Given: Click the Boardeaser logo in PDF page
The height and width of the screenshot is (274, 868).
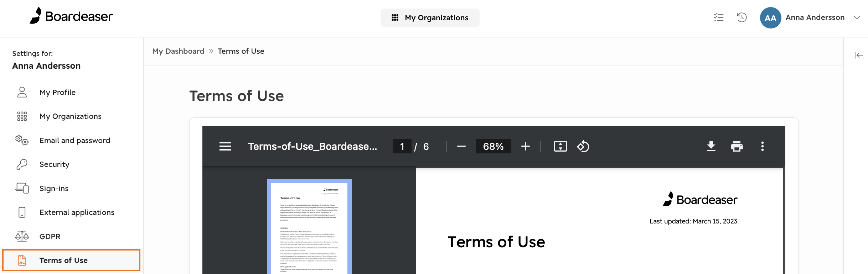Looking at the screenshot, I should click(x=700, y=199).
